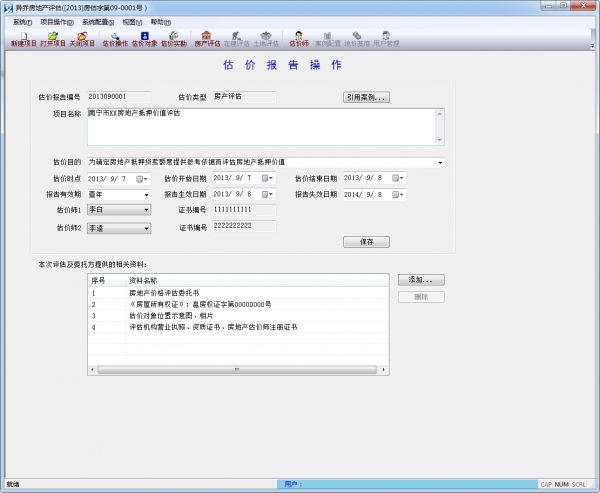The width and height of the screenshot is (600, 493).
Task: Click the 添加... add button
Action: pyautogui.click(x=421, y=280)
